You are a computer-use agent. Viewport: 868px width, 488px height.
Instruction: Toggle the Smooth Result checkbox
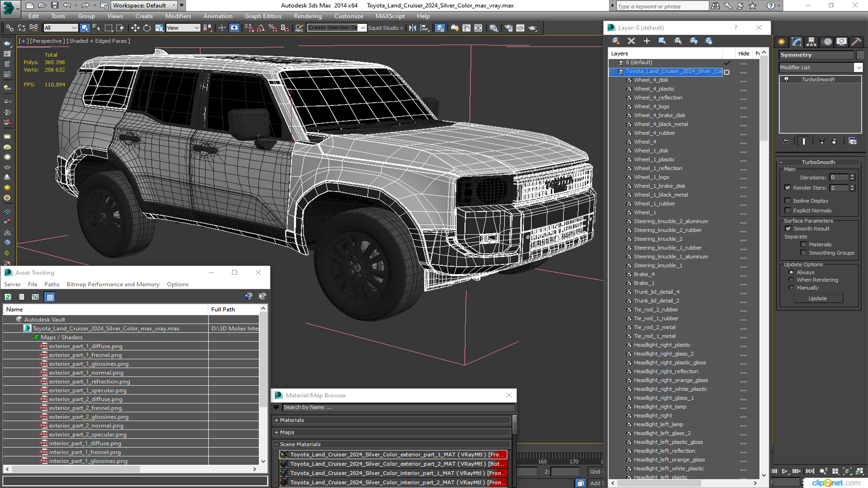point(788,229)
